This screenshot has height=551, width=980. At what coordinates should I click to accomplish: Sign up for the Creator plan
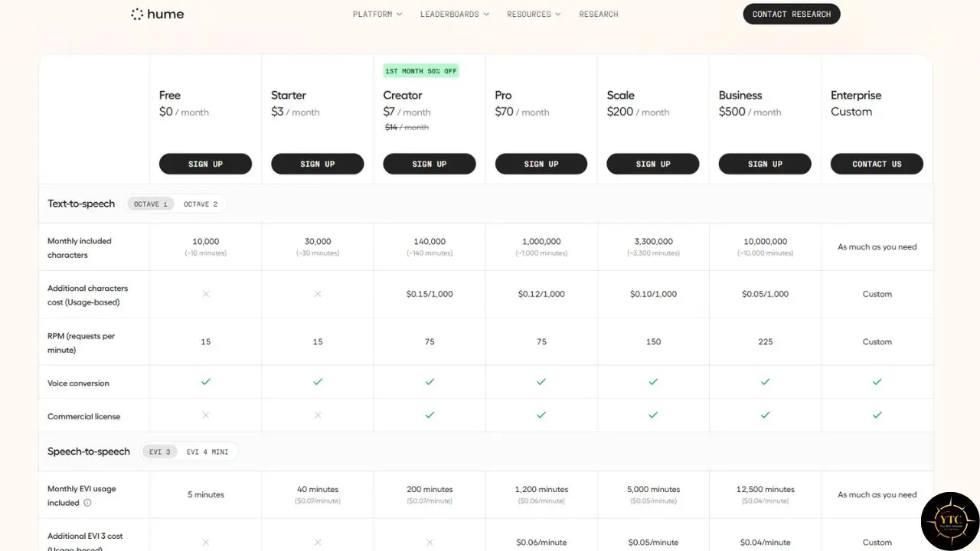(430, 164)
